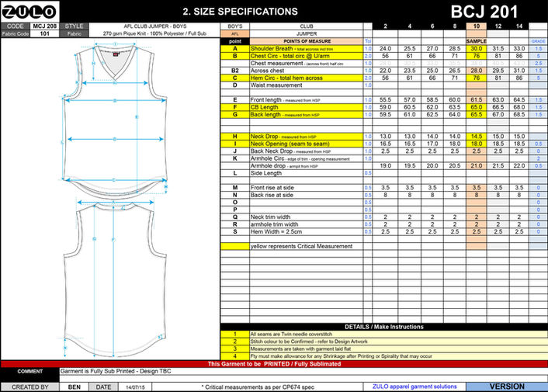This screenshot has height=392, width=548.
Task: Click the 'SAMPLE' label cell
Action: 476,41
